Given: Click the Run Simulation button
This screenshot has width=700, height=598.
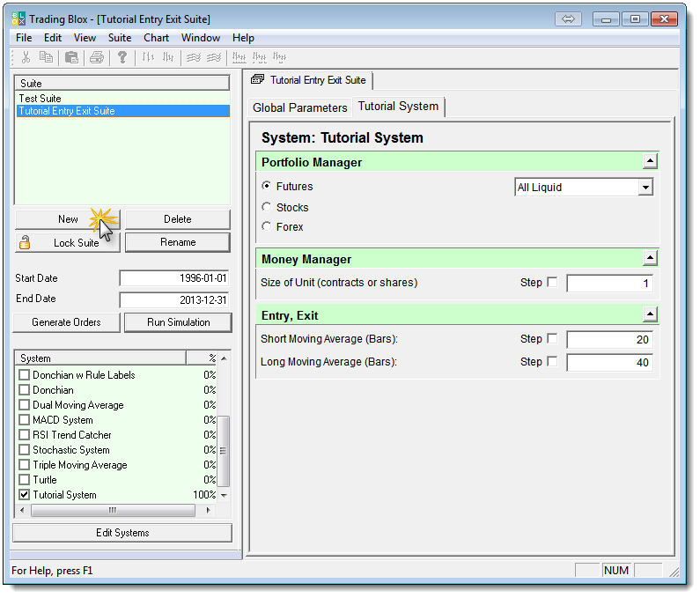Looking at the screenshot, I should point(178,322).
